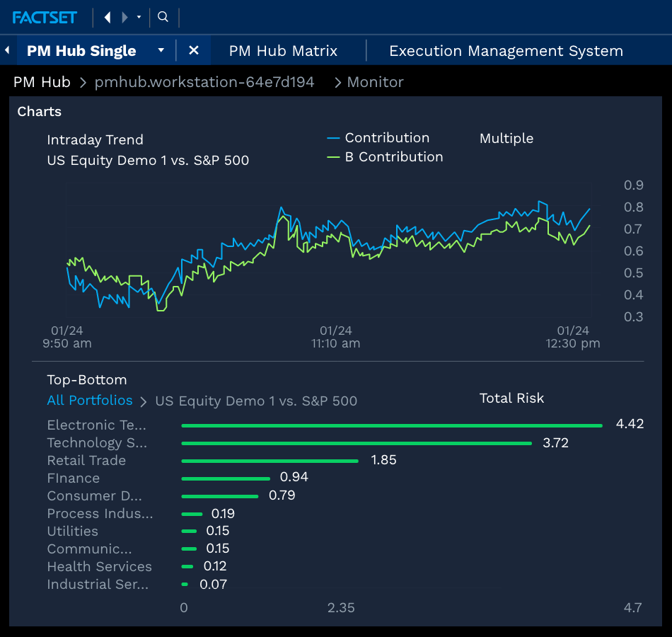Click the pmhub.workstation-64e7d194 breadcrumb
The width and height of the screenshot is (672, 637).
205,82
